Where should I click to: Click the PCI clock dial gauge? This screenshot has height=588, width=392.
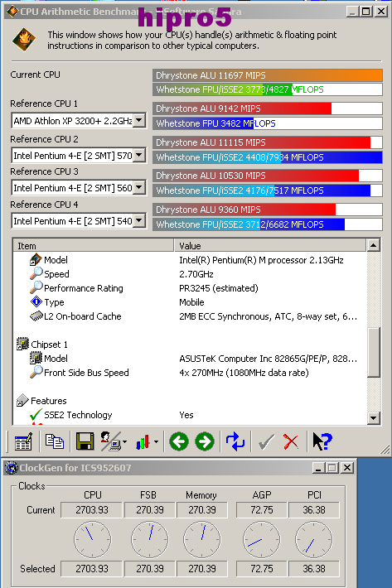coord(314,539)
